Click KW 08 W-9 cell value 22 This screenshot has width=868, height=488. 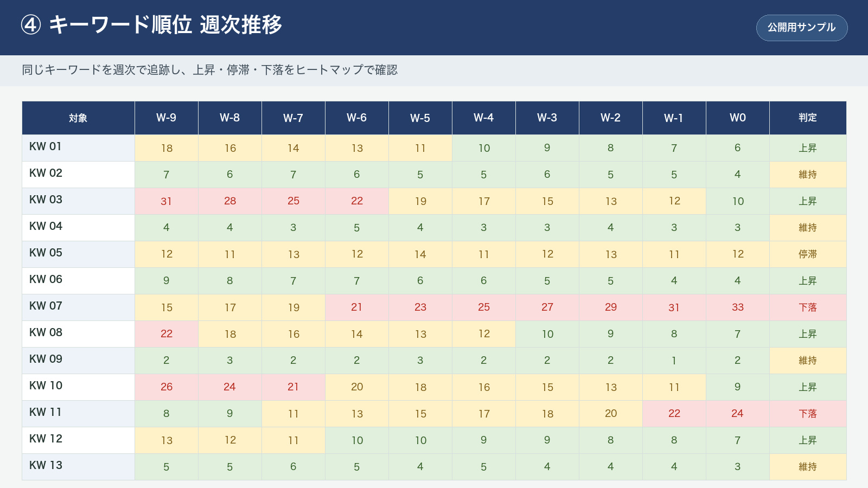(x=167, y=334)
